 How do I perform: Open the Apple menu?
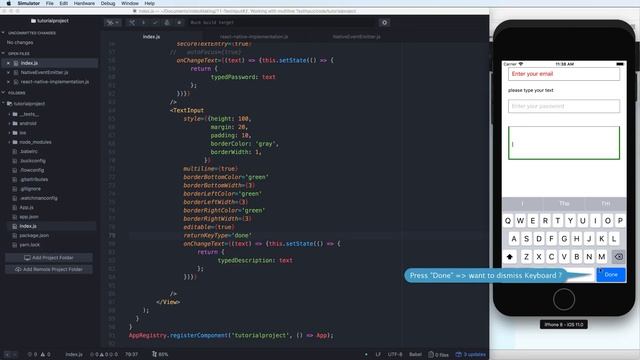[9, 3]
